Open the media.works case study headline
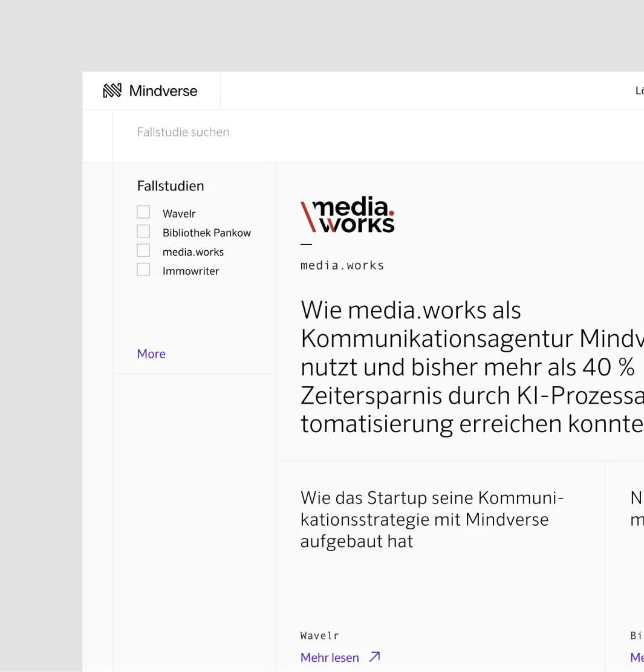The image size is (644, 672). click(x=472, y=366)
